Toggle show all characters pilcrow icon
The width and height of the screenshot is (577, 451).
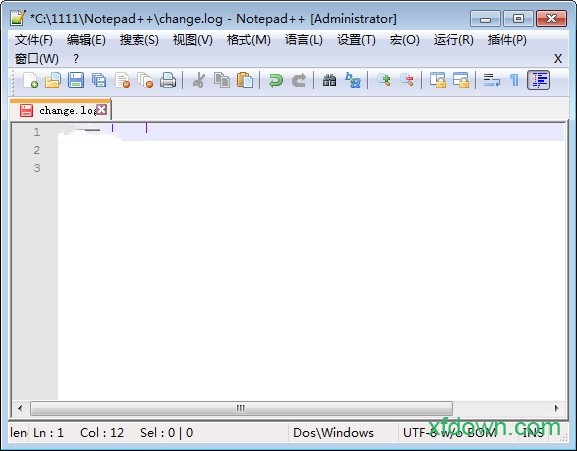coord(514,80)
